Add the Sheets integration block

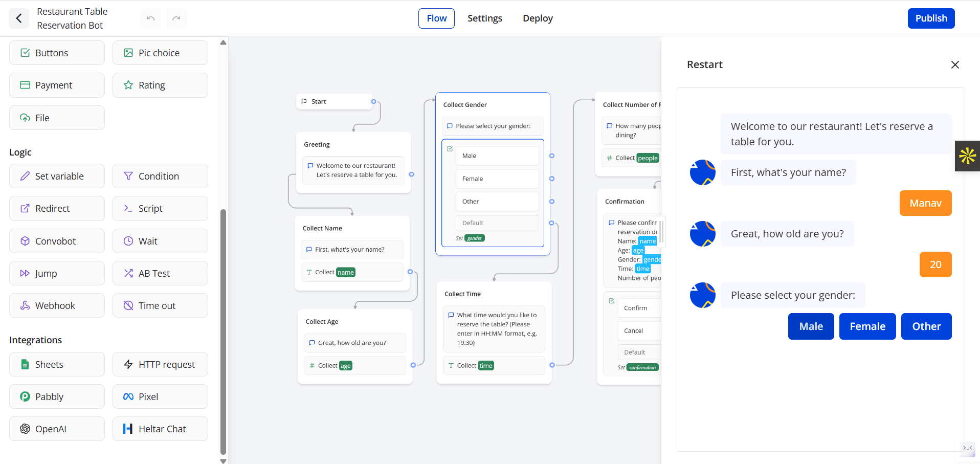point(57,364)
